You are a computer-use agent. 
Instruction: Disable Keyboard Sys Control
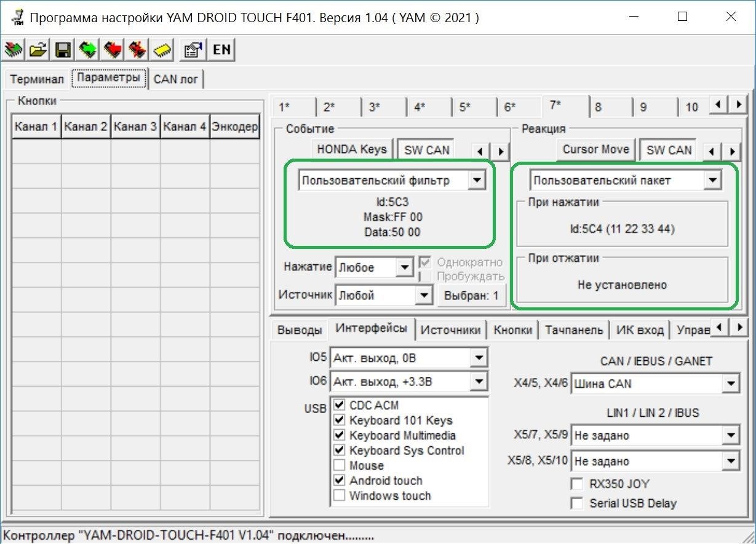click(339, 451)
